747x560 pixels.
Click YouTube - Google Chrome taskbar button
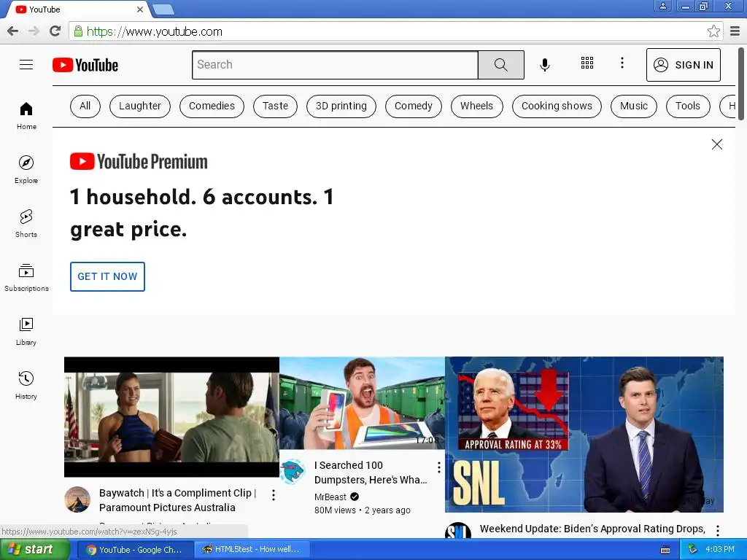click(136, 550)
